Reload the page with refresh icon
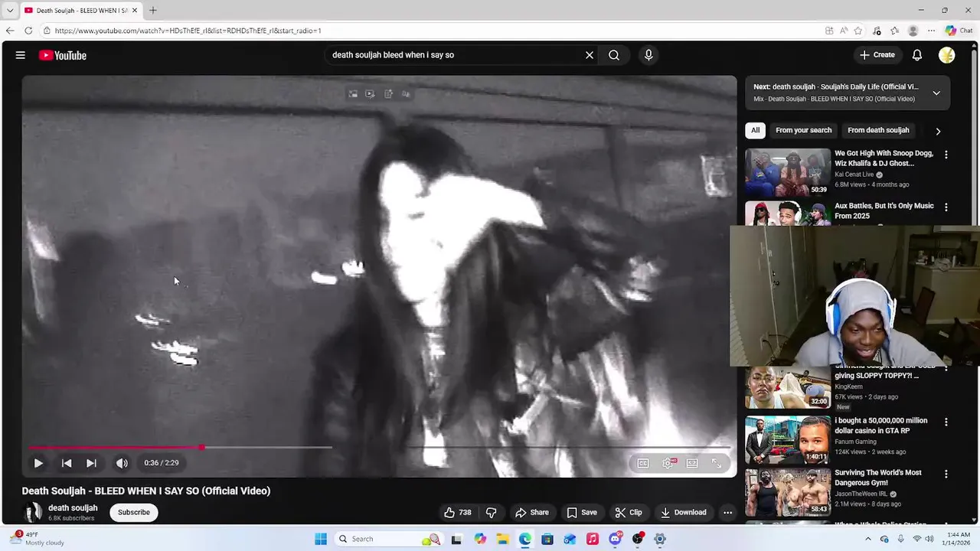Screen dimensions: 980x551 click(28, 31)
